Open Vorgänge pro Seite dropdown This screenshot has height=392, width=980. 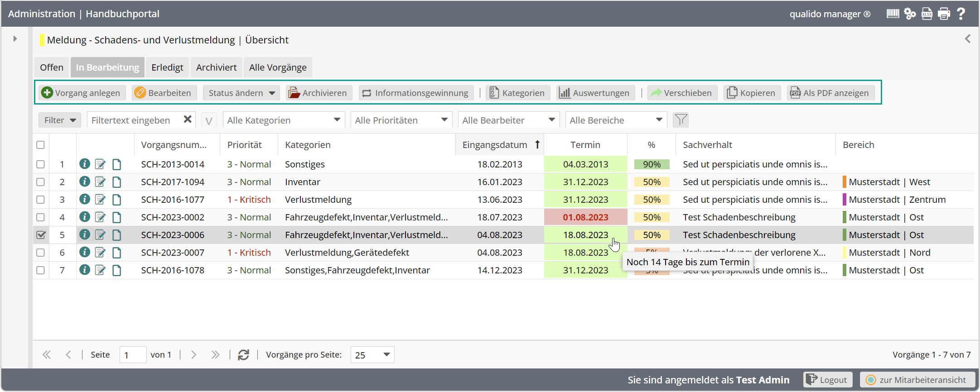tap(372, 355)
